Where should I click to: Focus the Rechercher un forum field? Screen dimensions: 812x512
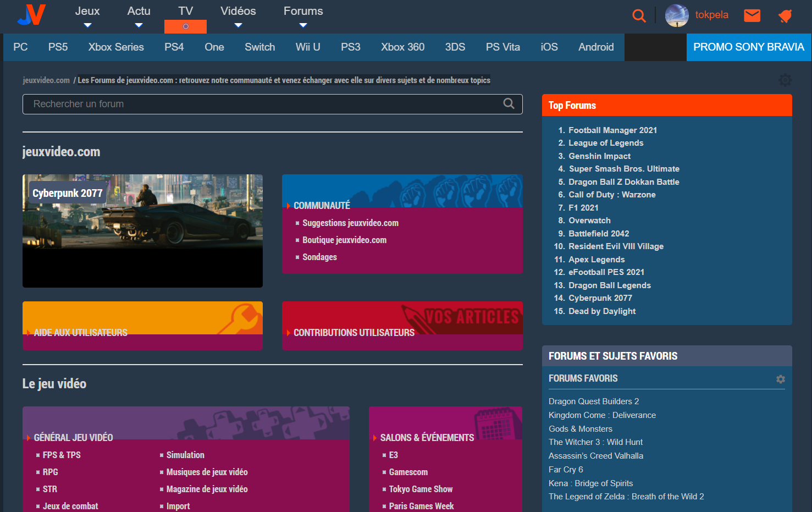click(272, 104)
